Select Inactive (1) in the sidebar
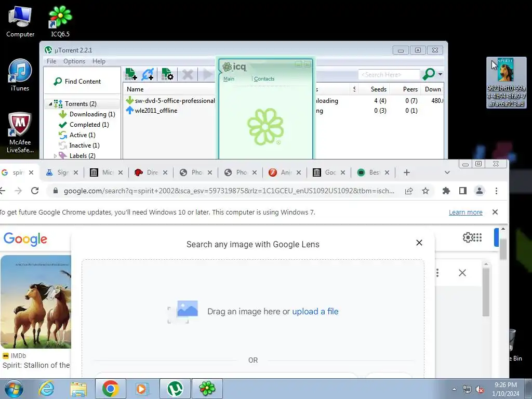The image size is (532, 399). point(79,145)
